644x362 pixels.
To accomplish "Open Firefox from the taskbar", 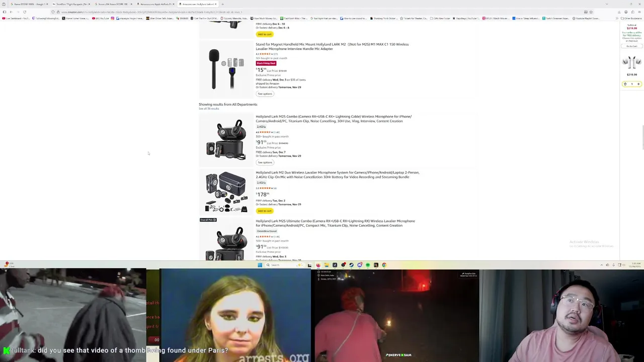I will [318, 265].
